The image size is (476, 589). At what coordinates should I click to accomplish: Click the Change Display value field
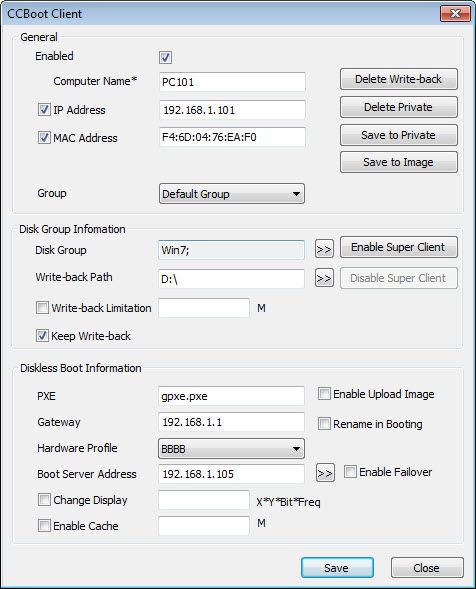coord(204,500)
